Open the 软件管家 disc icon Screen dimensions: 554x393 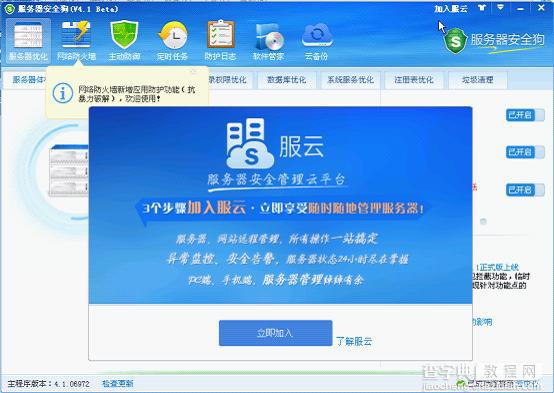[x=269, y=41]
